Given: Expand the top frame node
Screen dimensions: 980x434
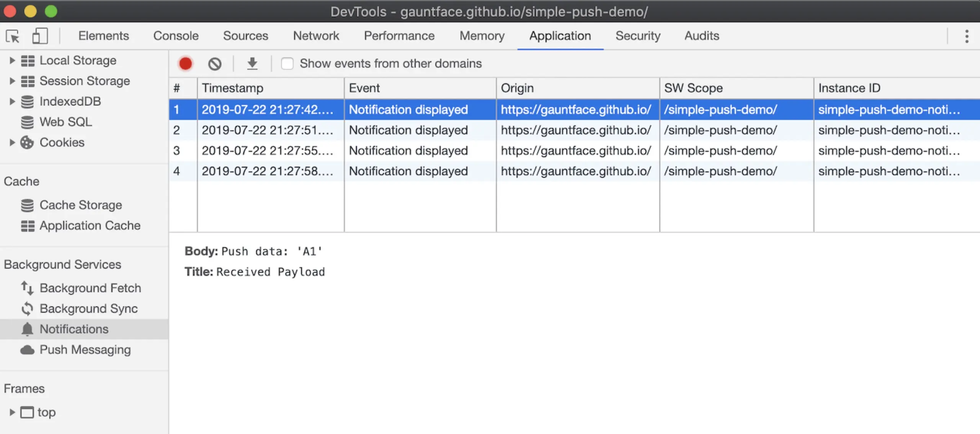Looking at the screenshot, I should [12, 412].
